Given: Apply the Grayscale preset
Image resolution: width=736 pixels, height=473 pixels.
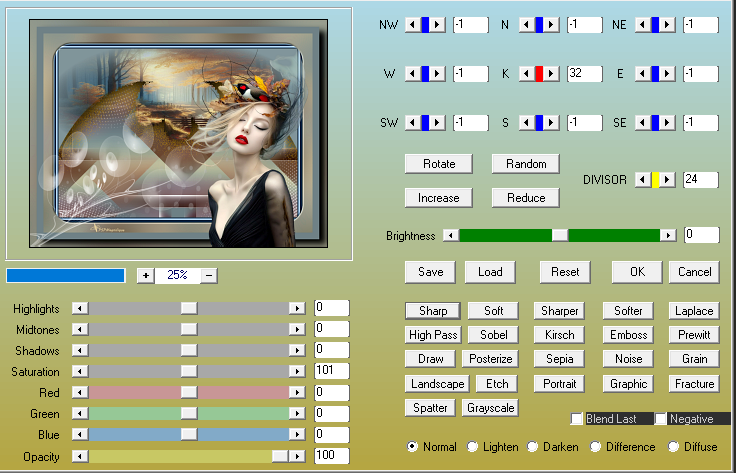Looking at the screenshot, I should pos(491,408).
